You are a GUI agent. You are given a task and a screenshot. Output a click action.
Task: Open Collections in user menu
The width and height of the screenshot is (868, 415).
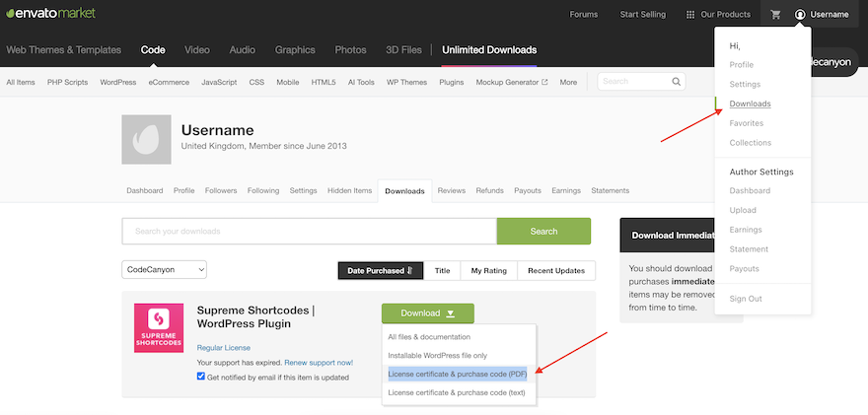pyautogui.click(x=750, y=142)
